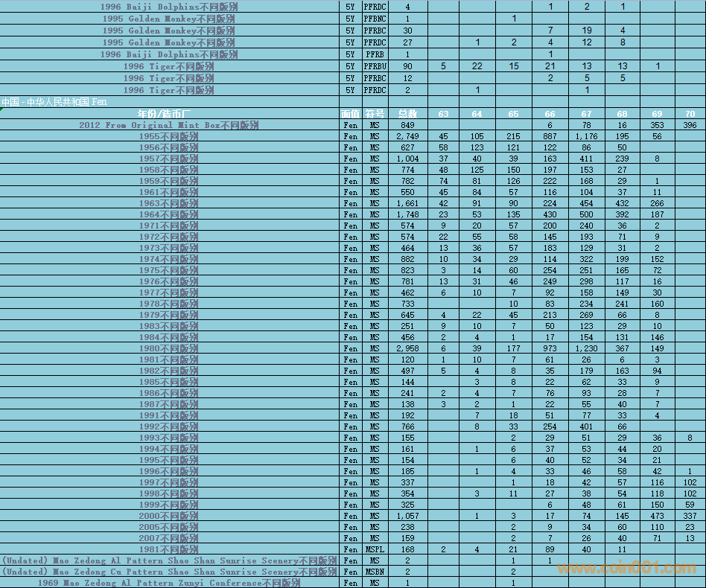Click the grade 63 column header
Image resolution: width=706 pixels, height=588 pixels.
(443, 114)
